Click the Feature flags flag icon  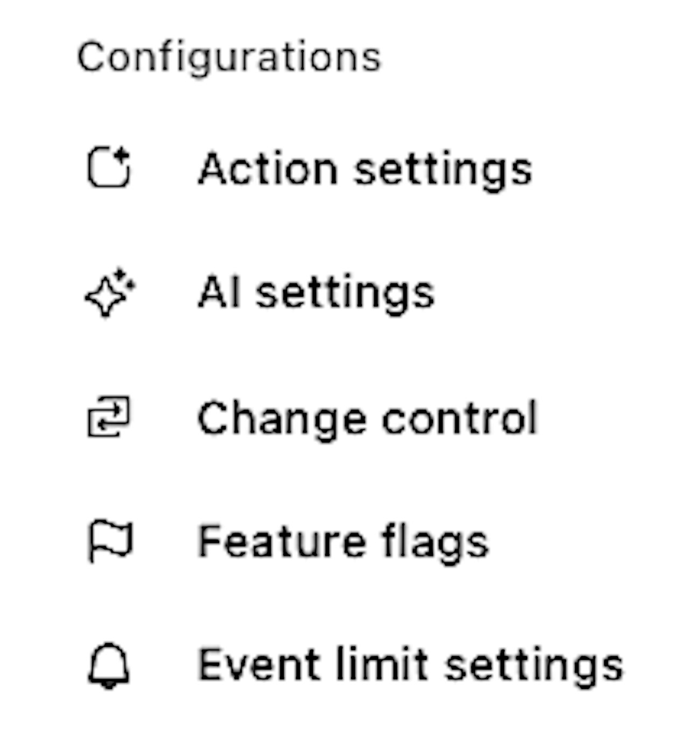point(110,541)
